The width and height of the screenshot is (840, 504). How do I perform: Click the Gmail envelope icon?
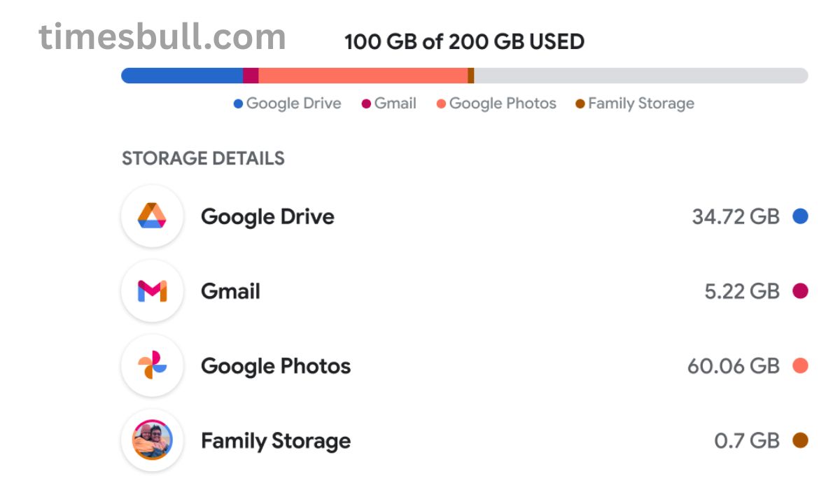click(152, 291)
